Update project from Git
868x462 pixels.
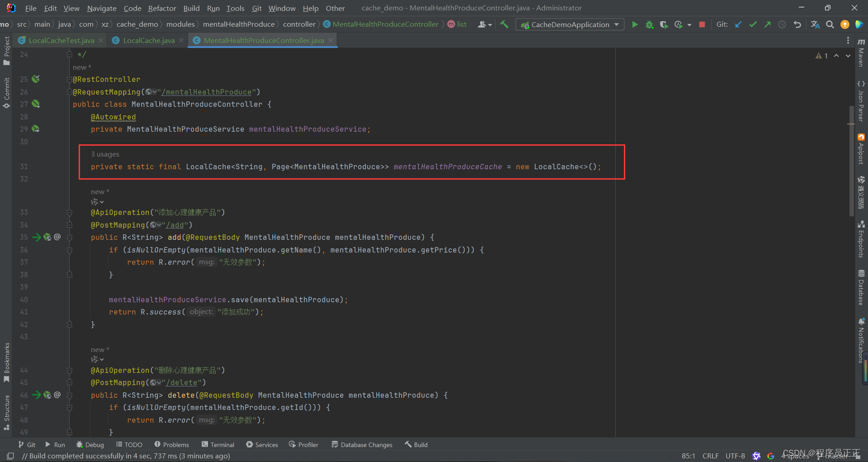click(x=738, y=24)
